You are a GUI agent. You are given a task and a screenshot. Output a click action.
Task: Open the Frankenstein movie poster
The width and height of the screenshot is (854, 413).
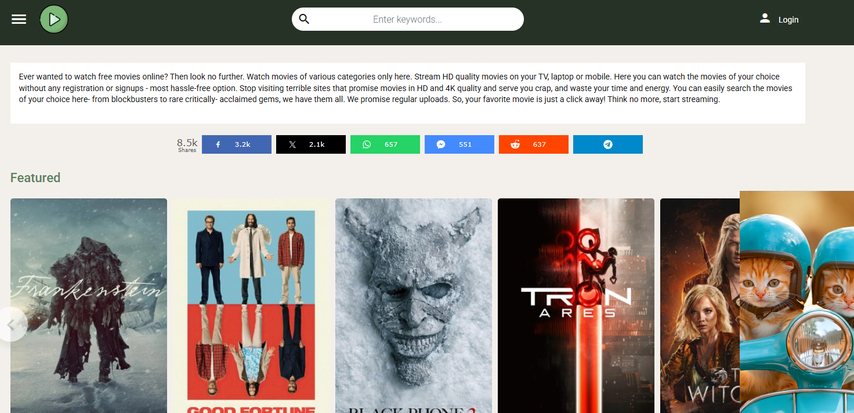pos(89,306)
